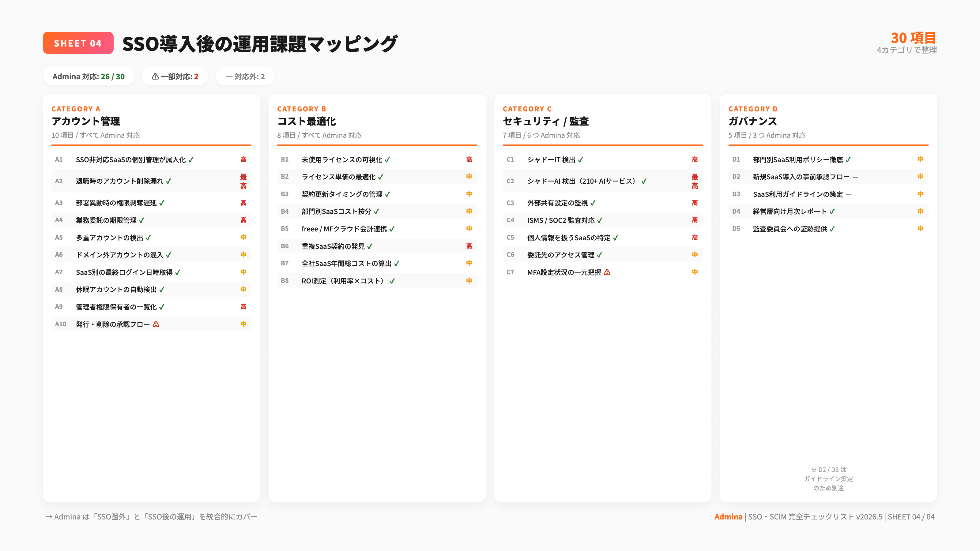Viewport: 980px width, 551px height.
Task: Click the warning icon beside MFA設定状況の一元把握
Action: [x=607, y=272]
